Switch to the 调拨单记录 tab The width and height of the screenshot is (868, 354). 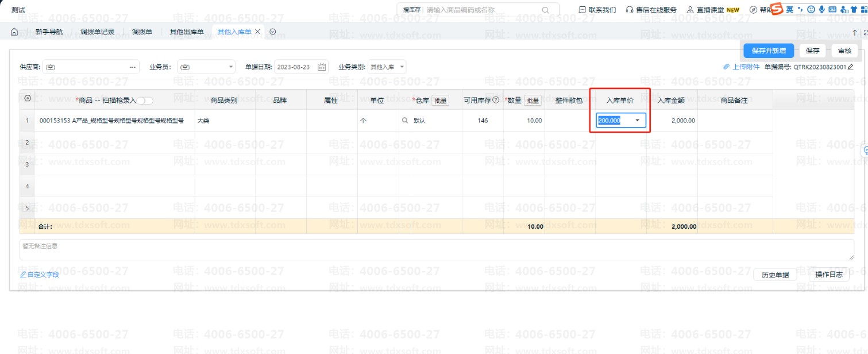point(98,32)
